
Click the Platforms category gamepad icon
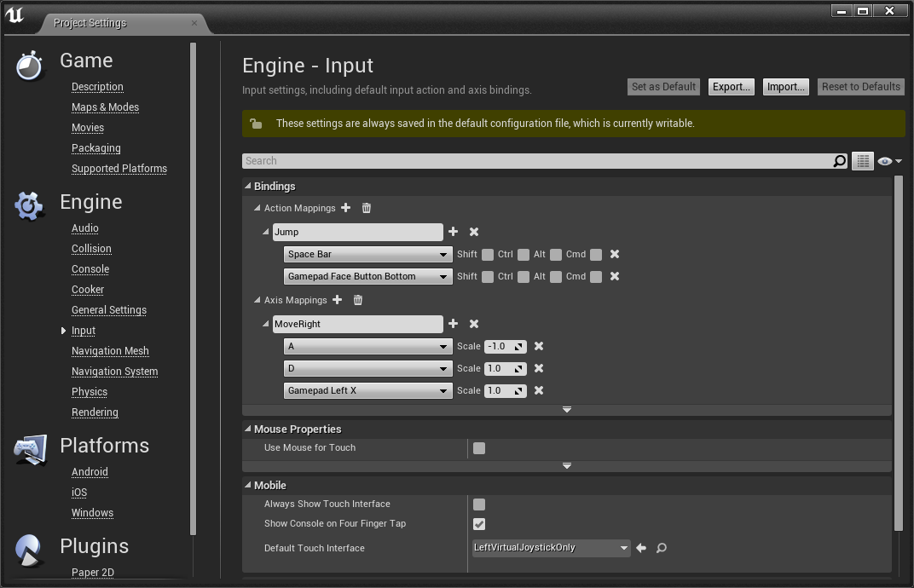point(31,449)
